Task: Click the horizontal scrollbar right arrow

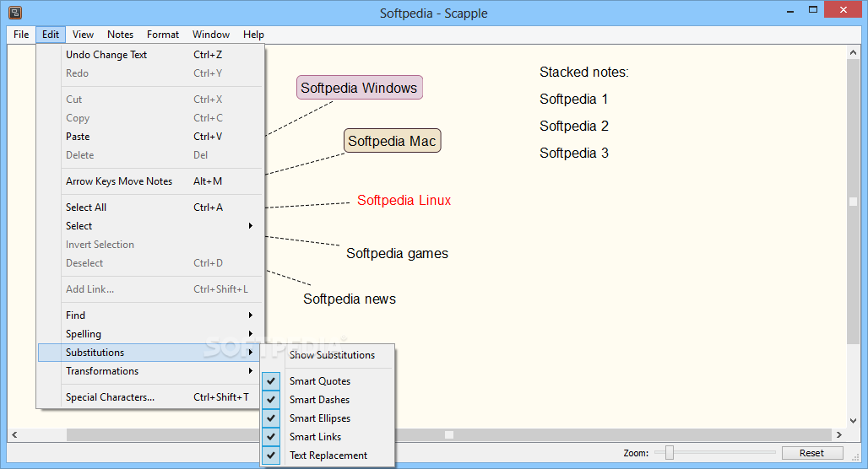Action: [839, 434]
